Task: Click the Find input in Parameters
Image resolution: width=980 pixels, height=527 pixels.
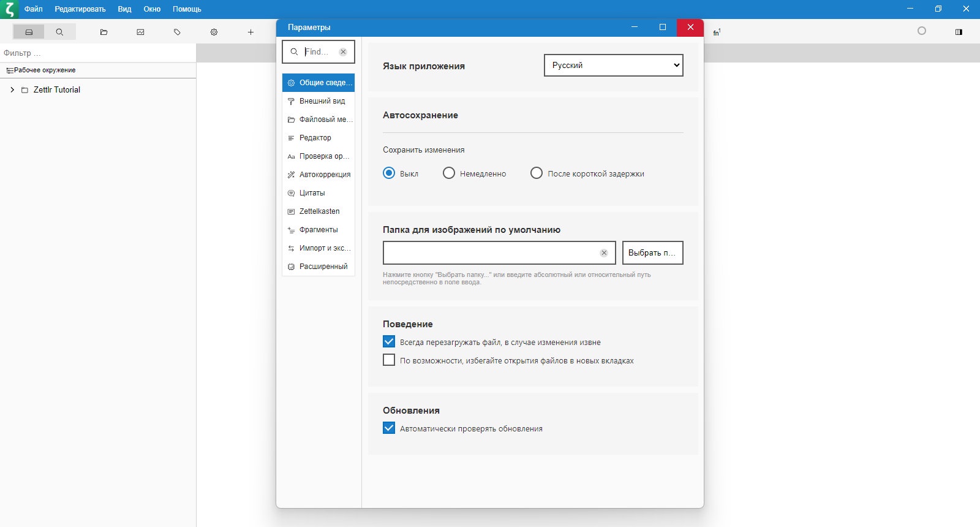Action: point(320,52)
